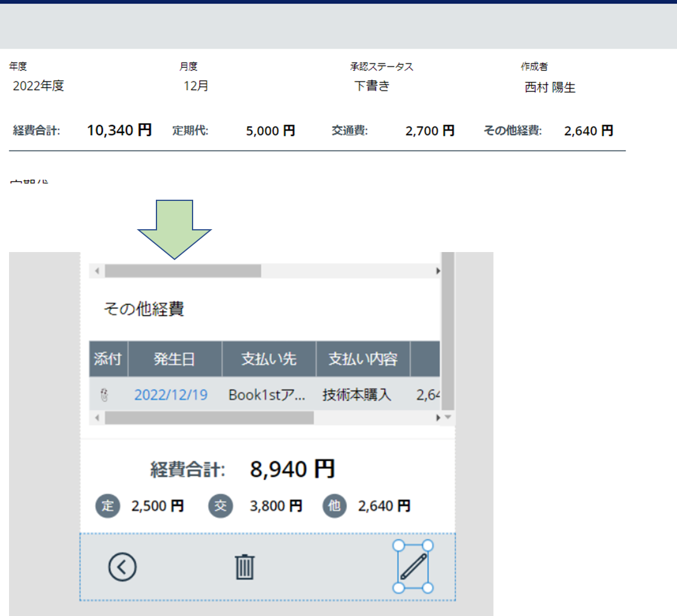Click the 承認ステータス label

coord(382,67)
